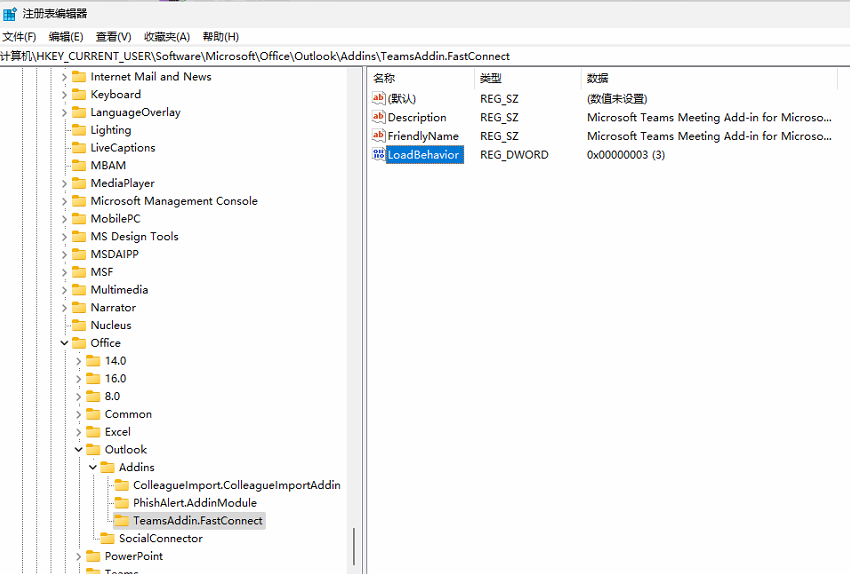
Task: Click the Nucleus folder icon
Action: (79, 325)
